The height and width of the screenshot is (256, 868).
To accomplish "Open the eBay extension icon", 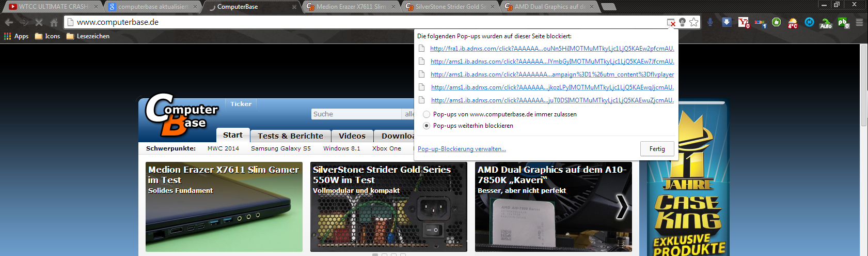I will pos(760,23).
